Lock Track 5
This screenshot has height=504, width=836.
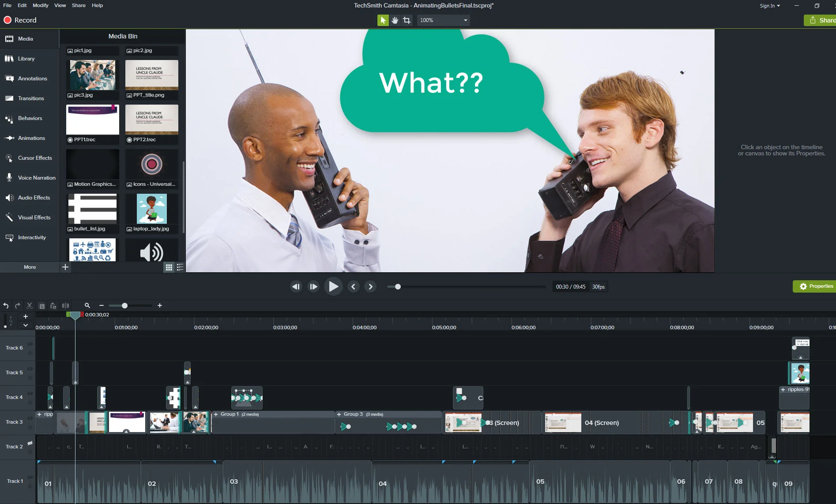click(x=30, y=377)
